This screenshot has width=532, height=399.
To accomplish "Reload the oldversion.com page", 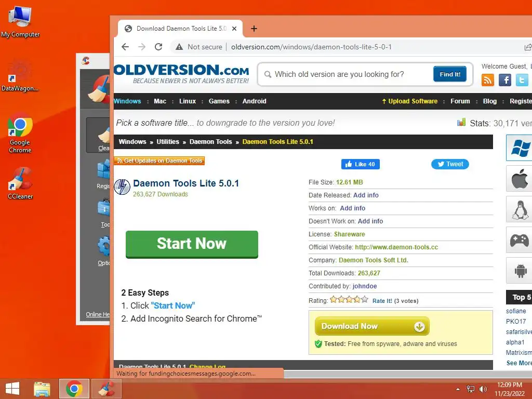I will [x=158, y=47].
